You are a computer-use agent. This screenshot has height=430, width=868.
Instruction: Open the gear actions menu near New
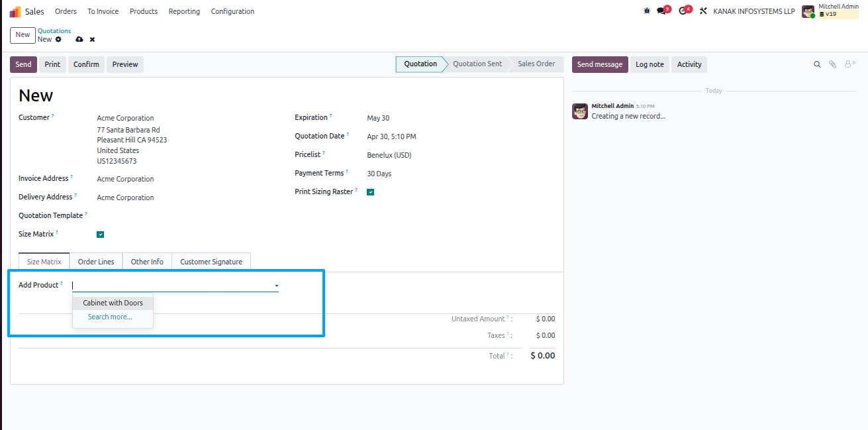[58, 40]
